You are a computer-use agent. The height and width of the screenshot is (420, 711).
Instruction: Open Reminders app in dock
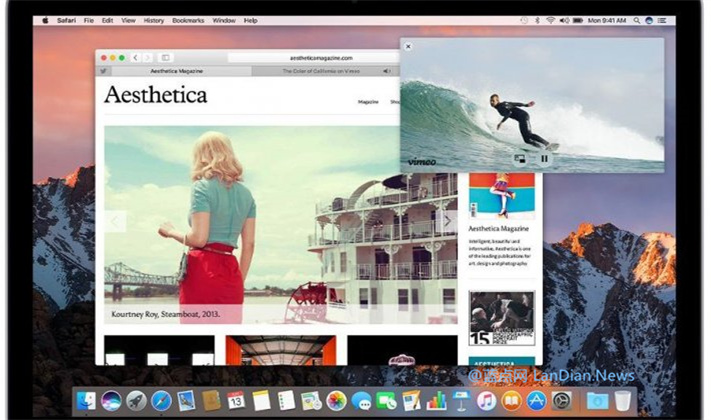tap(286, 400)
